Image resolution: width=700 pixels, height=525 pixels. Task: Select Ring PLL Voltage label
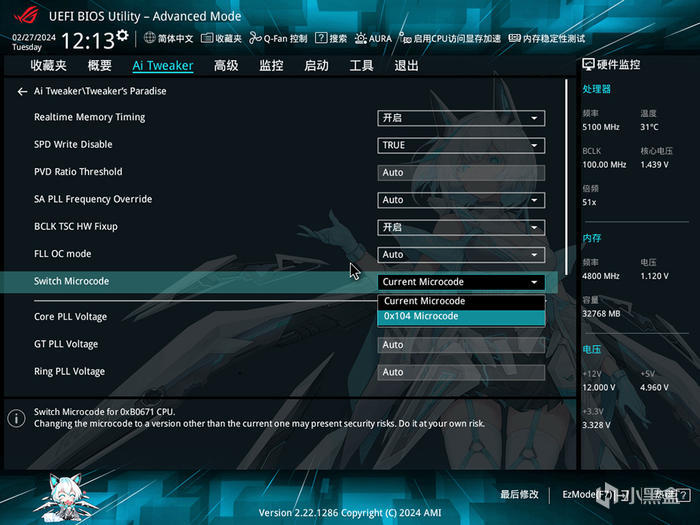pos(70,371)
